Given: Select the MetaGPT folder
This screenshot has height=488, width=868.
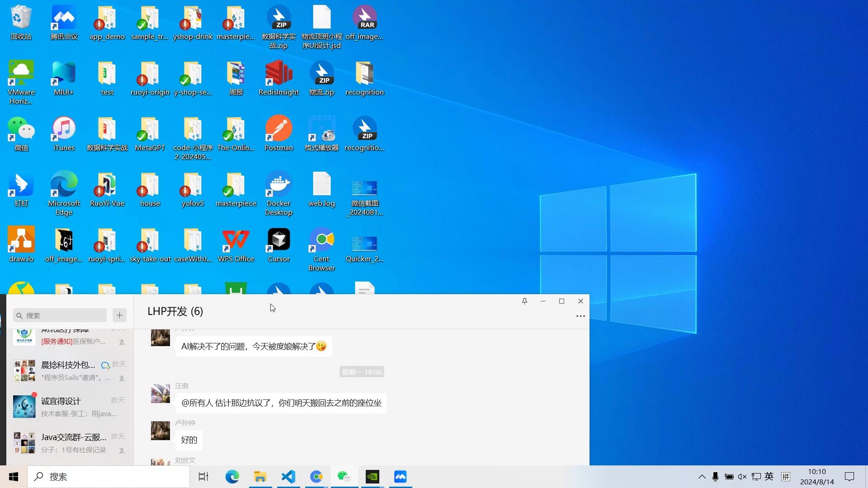Looking at the screenshot, I should (x=150, y=134).
